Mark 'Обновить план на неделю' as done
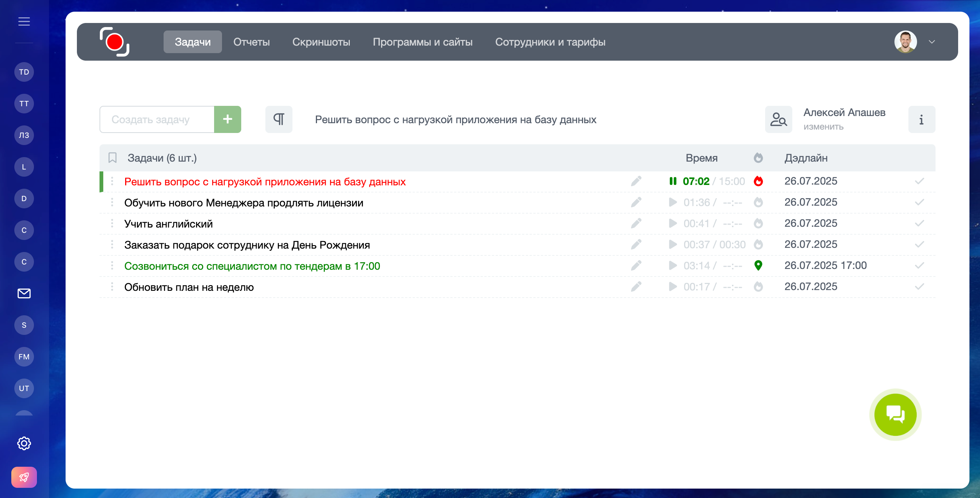980x498 pixels. [x=919, y=287]
